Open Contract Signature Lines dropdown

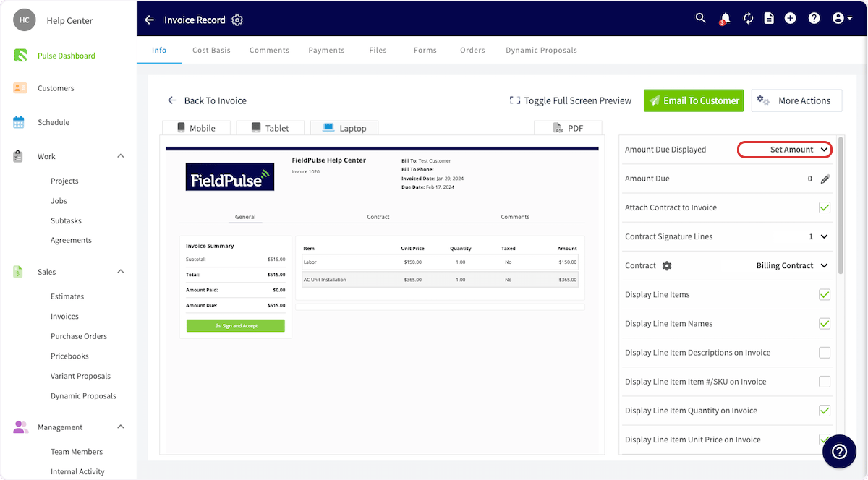[818, 236]
